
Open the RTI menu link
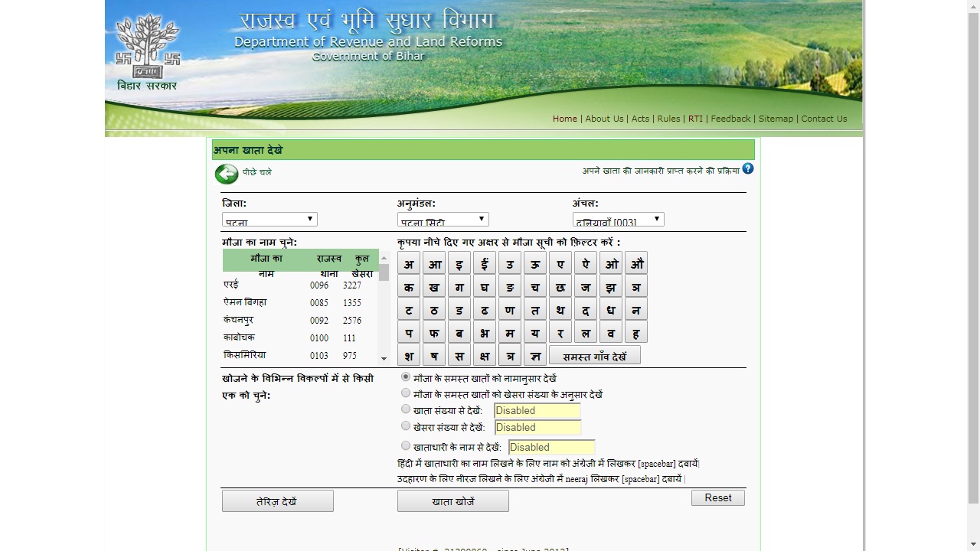(x=695, y=119)
